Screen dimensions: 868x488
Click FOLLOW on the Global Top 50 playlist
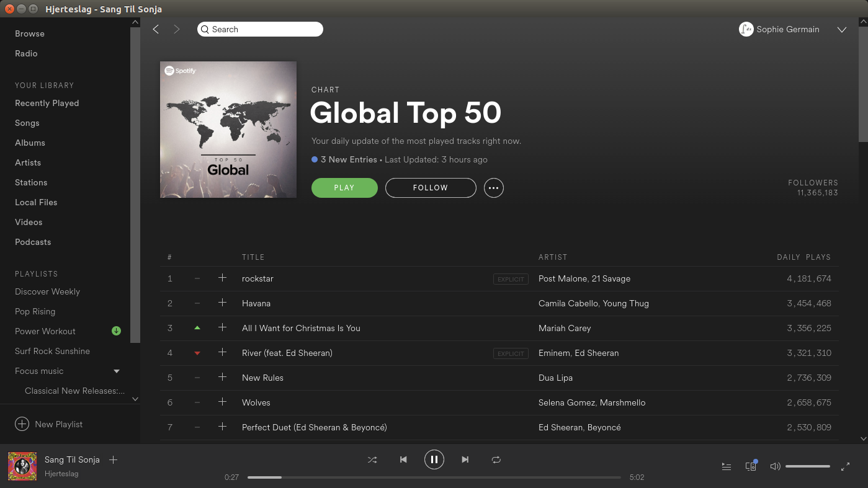click(430, 187)
